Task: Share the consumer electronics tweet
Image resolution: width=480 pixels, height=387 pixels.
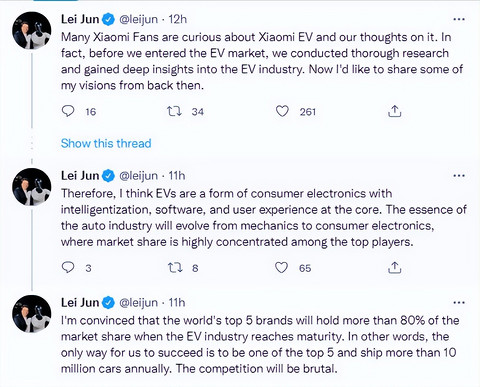Action: coord(395,267)
